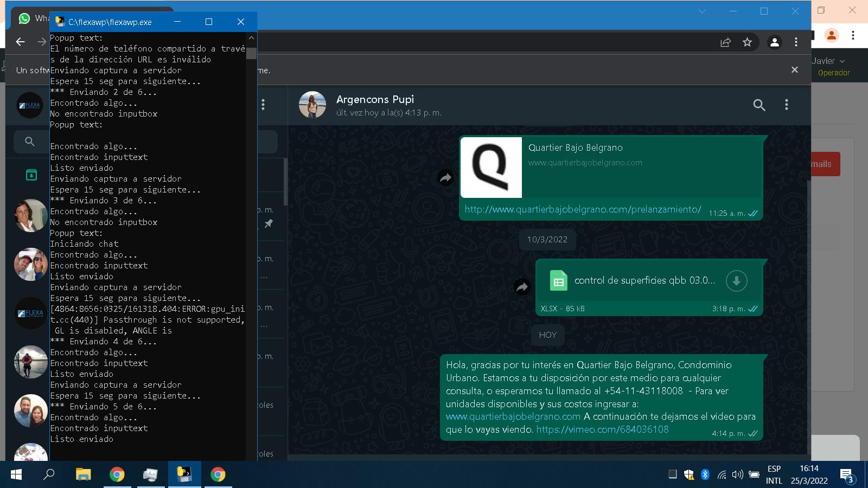
Task: Open File Explorer from taskbar
Action: 83,474
